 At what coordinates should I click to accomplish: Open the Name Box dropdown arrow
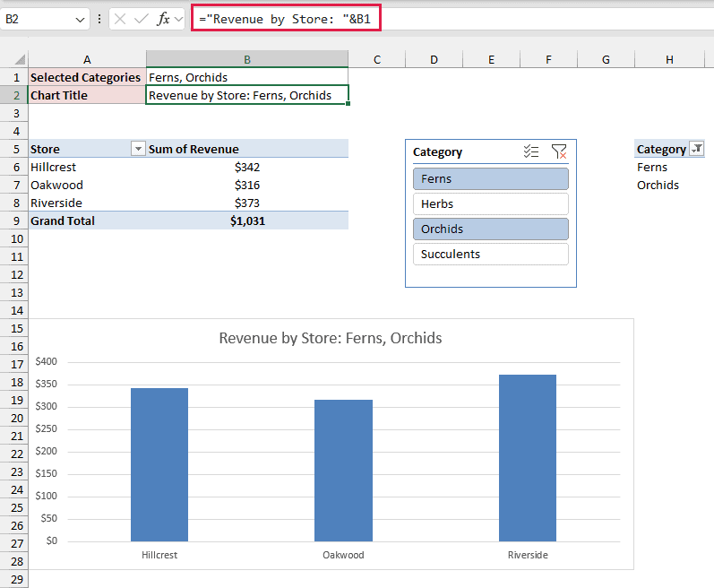80,20
